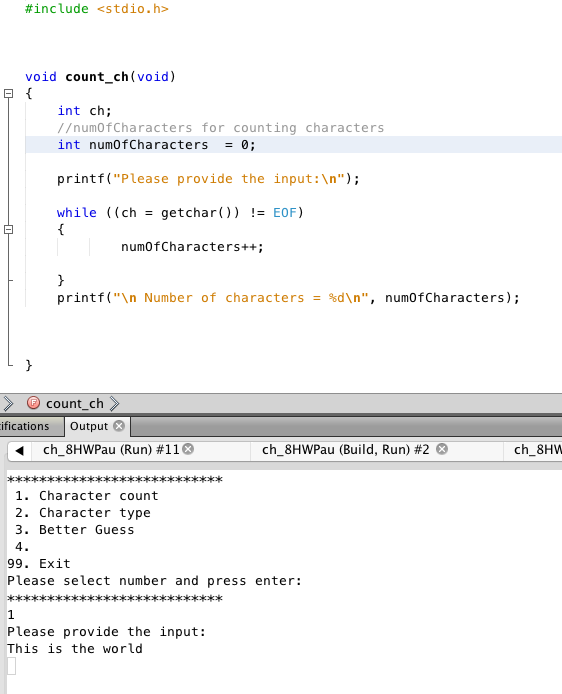562x694 pixels.
Task: Close the Output tab
Action: pyautogui.click(x=119, y=426)
